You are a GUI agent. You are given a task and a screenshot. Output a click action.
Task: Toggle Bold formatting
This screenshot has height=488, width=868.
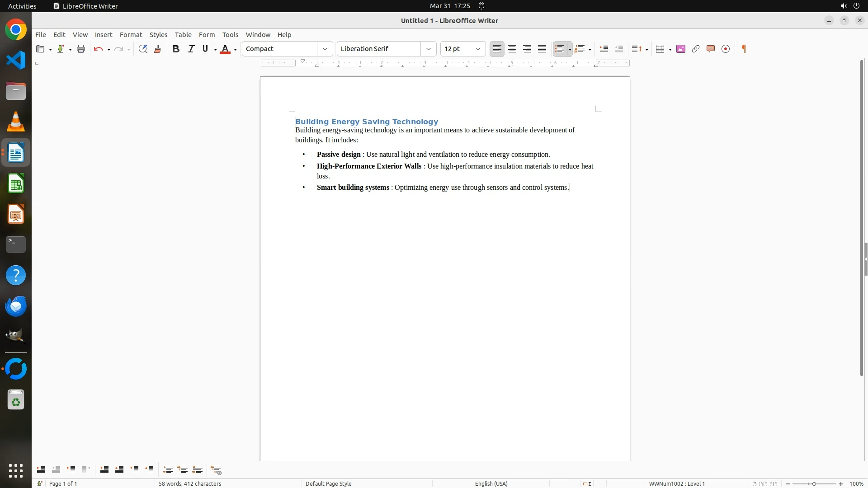point(176,49)
